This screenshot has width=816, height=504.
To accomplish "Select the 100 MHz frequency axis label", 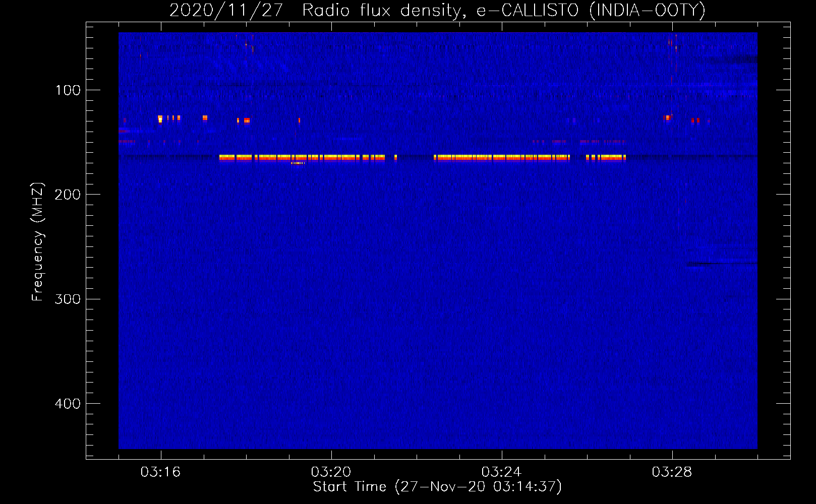I will tap(68, 90).
